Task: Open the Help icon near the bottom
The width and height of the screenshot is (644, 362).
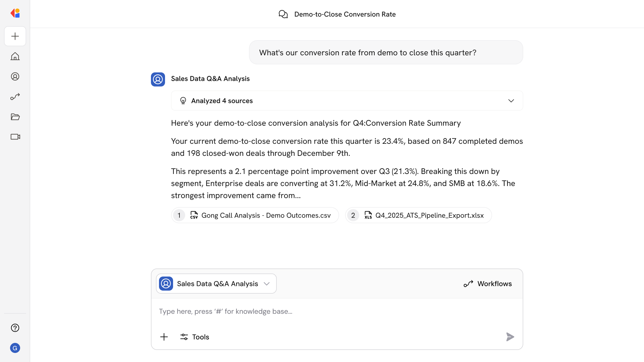Action: [15, 328]
